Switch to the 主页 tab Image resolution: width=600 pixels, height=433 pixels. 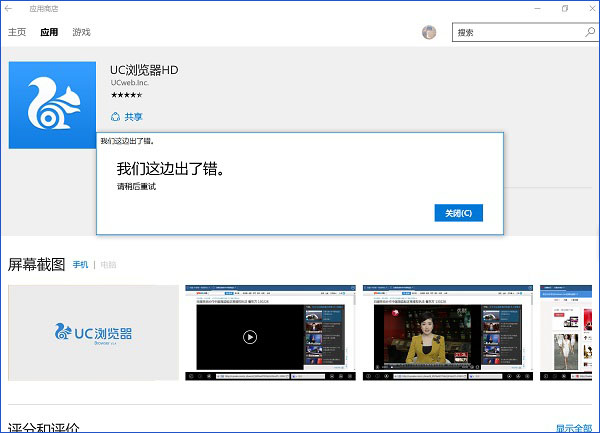point(17,32)
